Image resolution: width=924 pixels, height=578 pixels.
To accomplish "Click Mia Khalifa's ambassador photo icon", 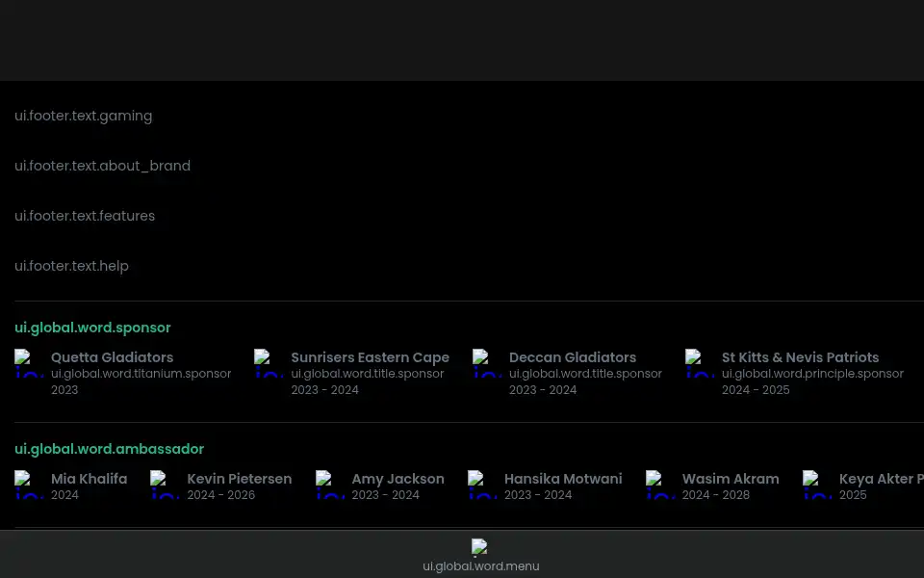I will coord(30,485).
